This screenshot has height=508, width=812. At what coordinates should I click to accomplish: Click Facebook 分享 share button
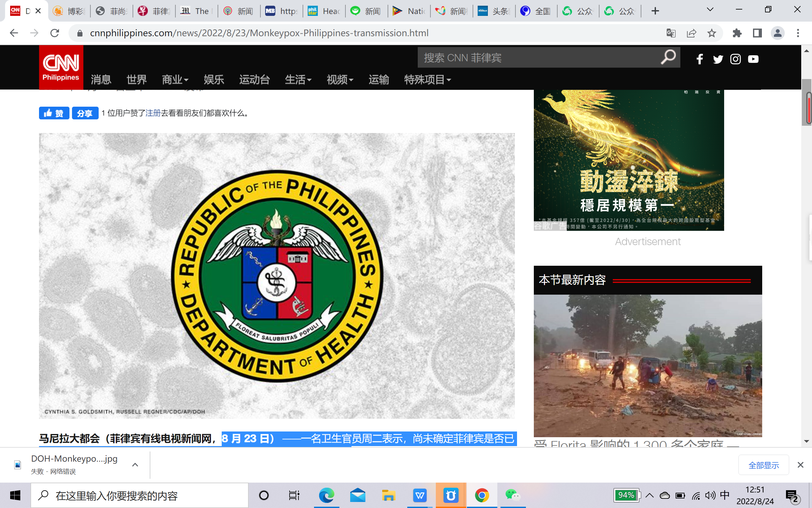[x=85, y=113]
